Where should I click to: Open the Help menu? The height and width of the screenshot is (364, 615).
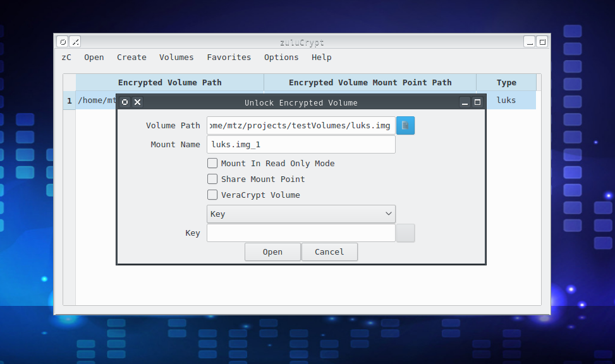322,58
